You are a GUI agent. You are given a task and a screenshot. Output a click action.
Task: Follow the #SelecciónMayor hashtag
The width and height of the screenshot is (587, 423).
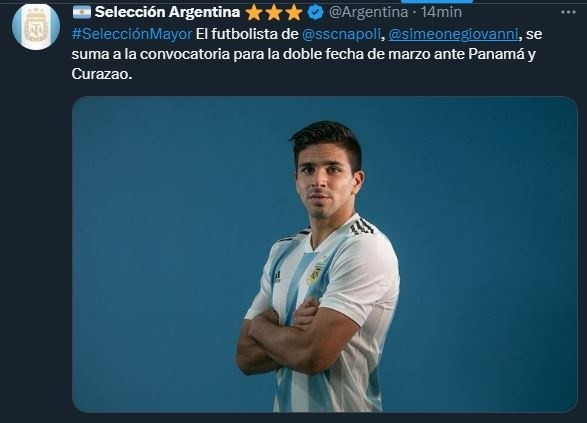(x=132, y=34)
